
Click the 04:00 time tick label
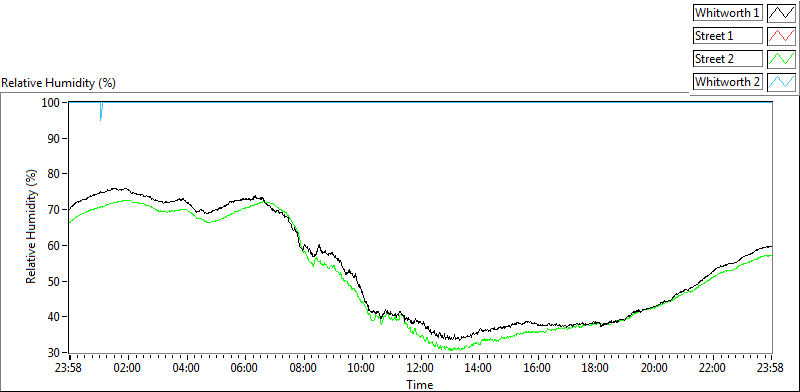pyautogui.click(x=187, y=368)
